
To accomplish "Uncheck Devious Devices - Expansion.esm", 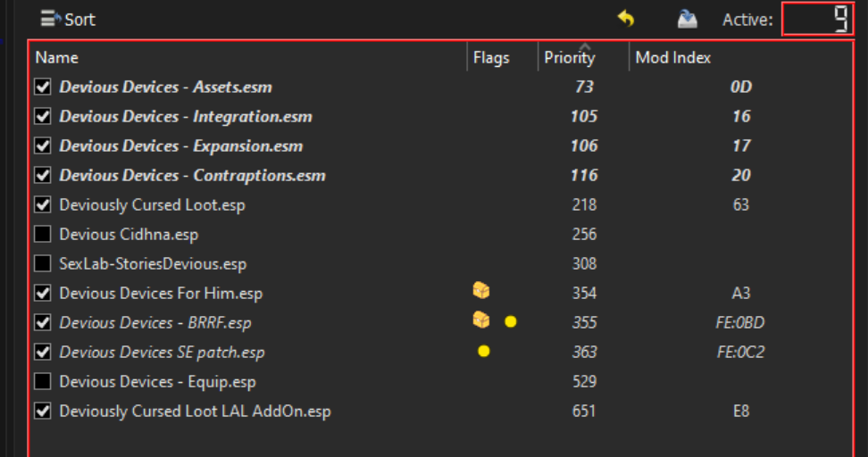I will [43, 145].
